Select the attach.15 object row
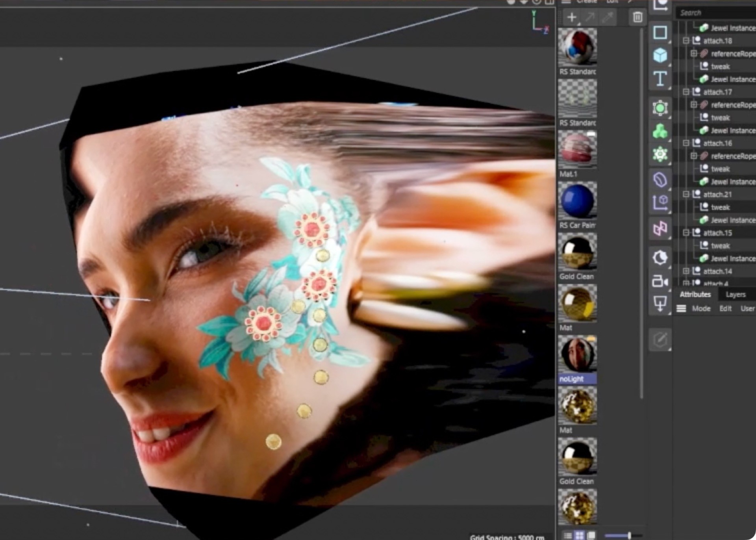 click(717, 233)
